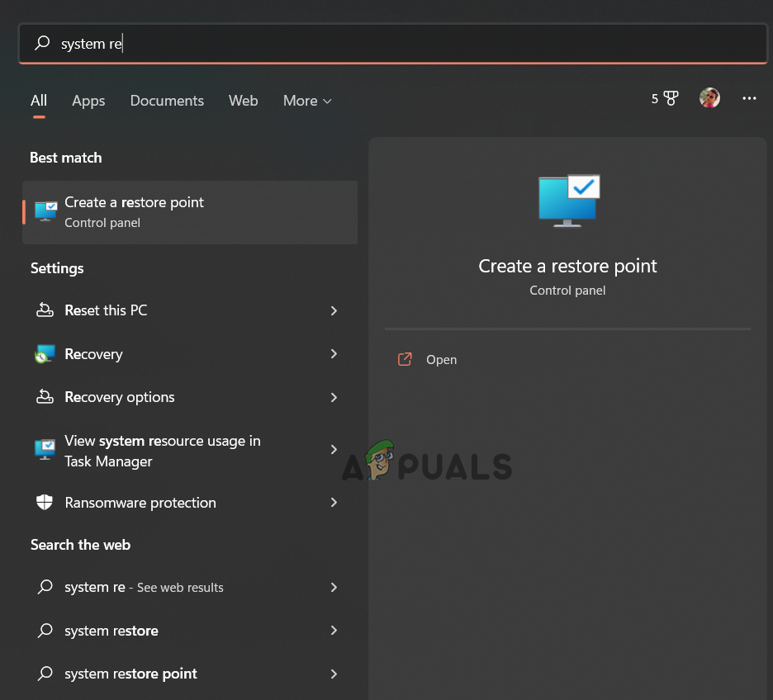Image resolution: width=773 pixels, height=700 pixels.
Task: Click the Recovery result text
Action: (93, 354)
